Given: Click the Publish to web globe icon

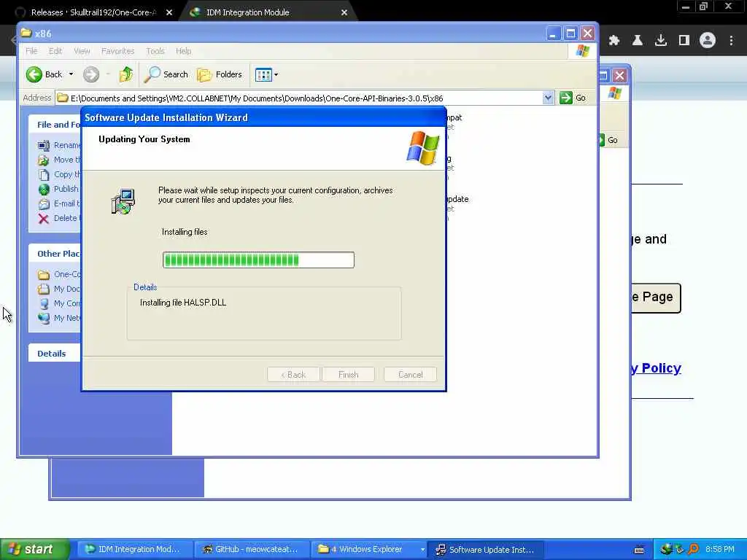Looking at the screenshot, I should tap(43, 189).
